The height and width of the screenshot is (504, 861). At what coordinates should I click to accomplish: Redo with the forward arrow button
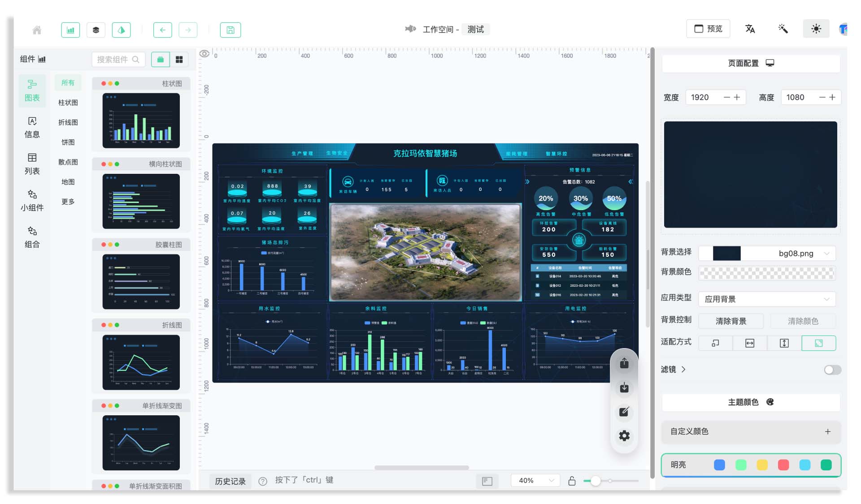[188, 30]
